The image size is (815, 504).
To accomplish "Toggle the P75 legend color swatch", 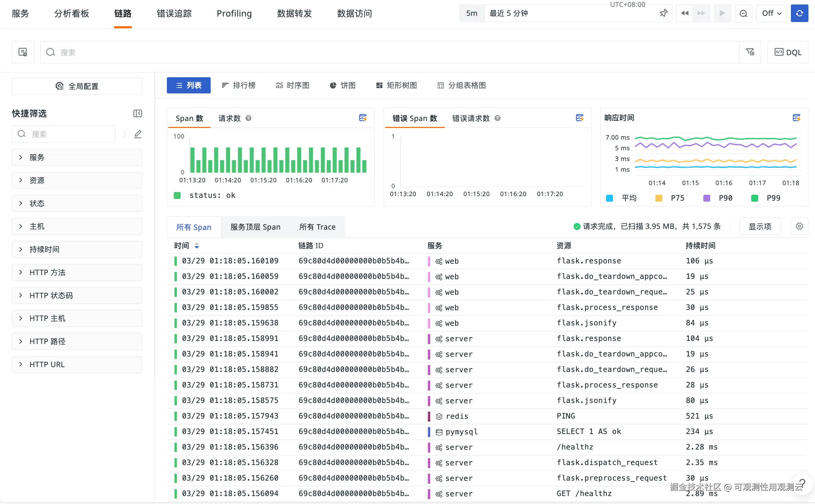I will pyautogui.click(x=658, y=198).
